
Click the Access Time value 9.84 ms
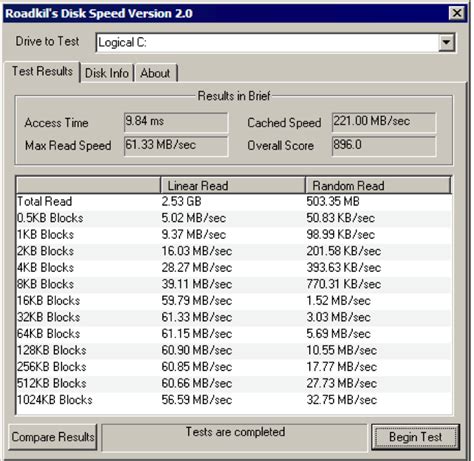[176, 122]
